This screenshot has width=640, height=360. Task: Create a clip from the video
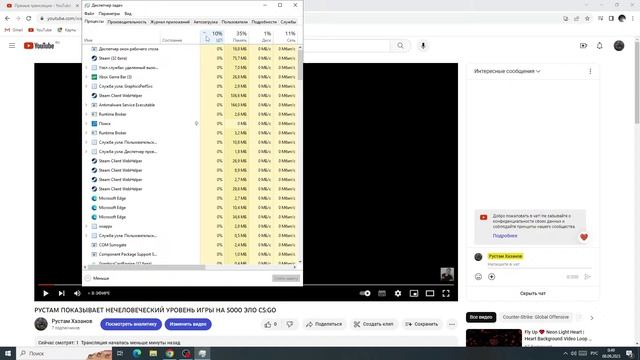pos(374,324)
